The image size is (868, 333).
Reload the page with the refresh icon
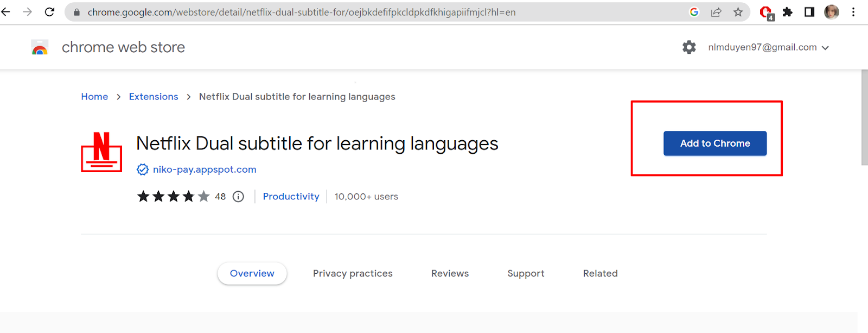pos(49,12)
